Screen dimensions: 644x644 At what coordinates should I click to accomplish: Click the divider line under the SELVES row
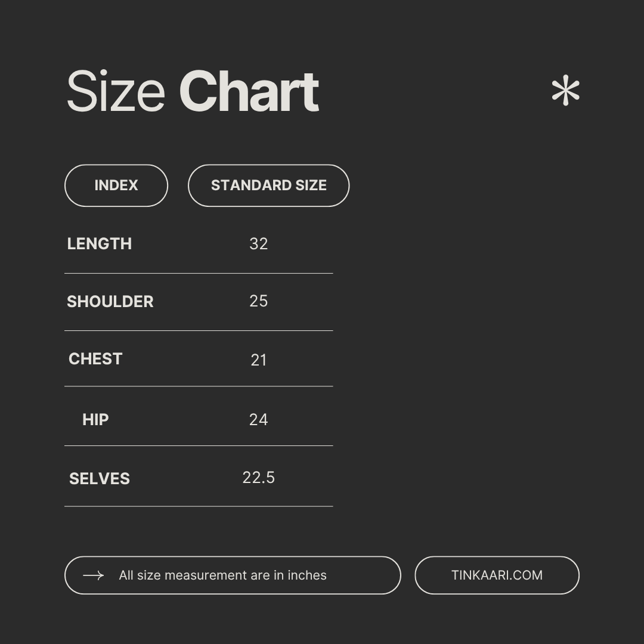[x=199, y=506]
